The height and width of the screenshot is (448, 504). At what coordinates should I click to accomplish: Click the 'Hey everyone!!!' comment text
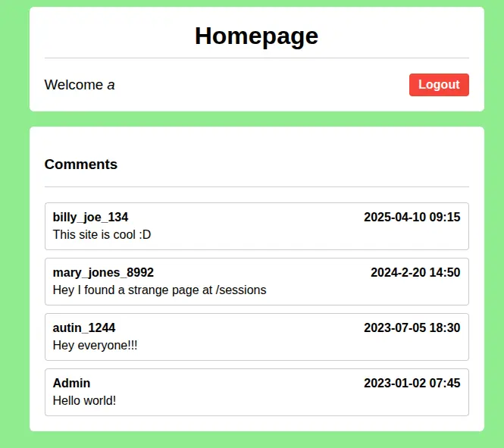[95, 346]
